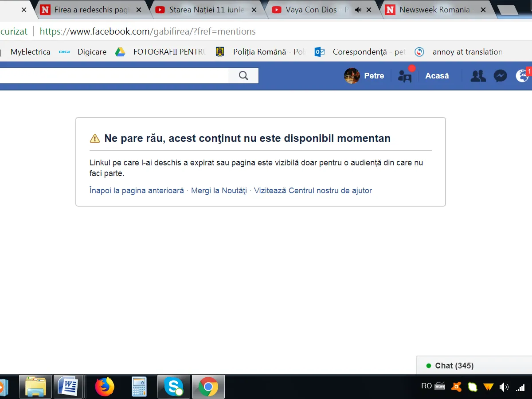Viewport: 532px width, 399px height.
Task: Close the Firea a redeschis tab
Action: [x=139, y=10]
